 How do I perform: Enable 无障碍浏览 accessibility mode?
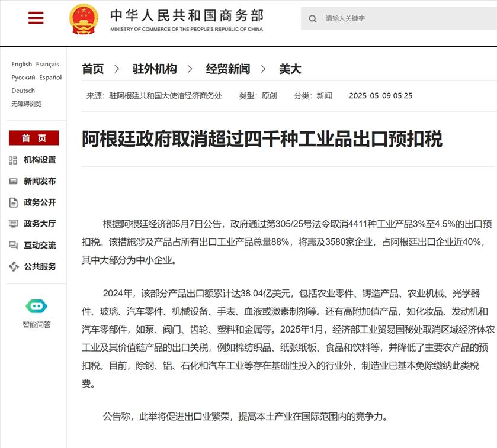pyautogui.click(x=27, y=104)
